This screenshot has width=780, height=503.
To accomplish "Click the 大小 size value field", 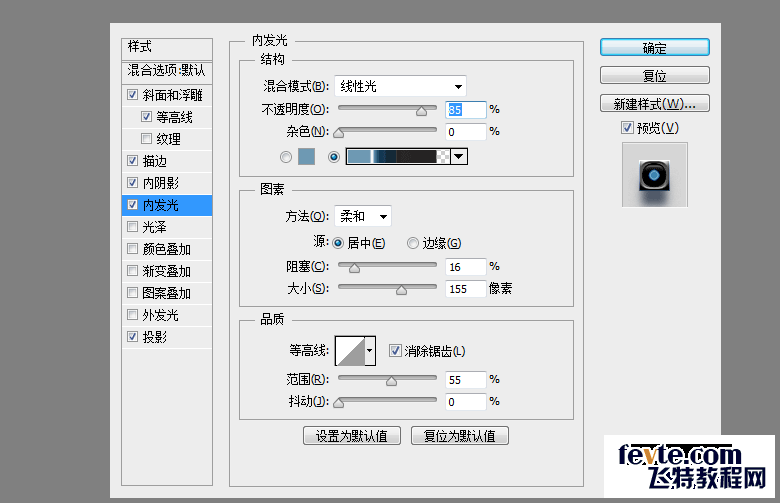I will click(465, 288).
